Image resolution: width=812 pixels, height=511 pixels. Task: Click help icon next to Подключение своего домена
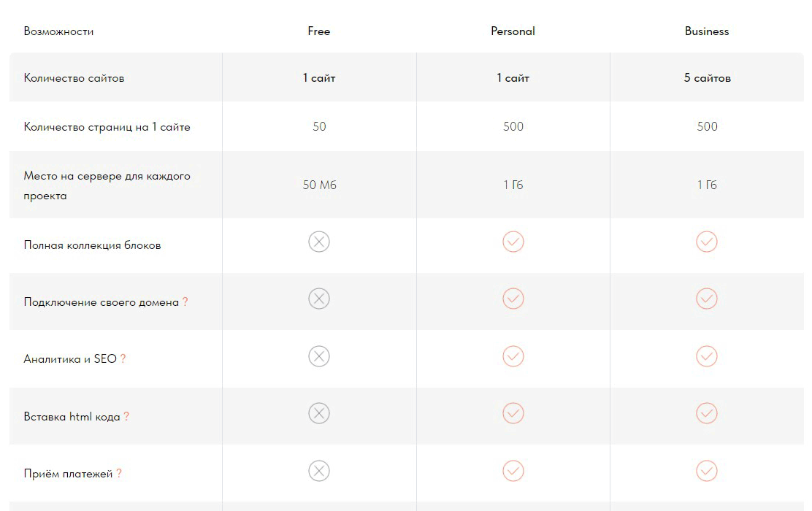(x=185, y=302)
